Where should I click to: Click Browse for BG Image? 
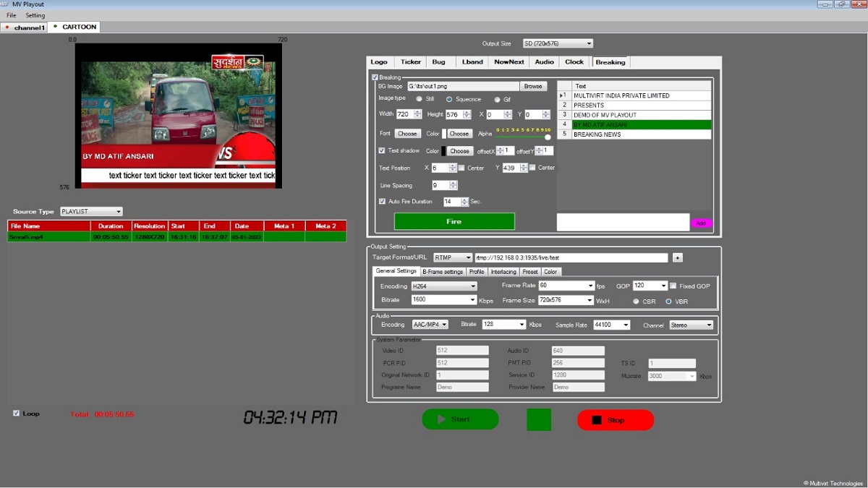click(533, 86)
